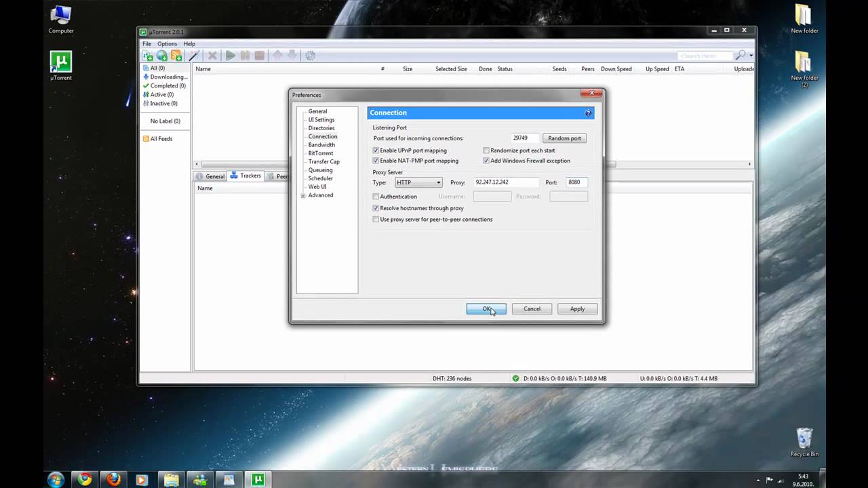Select Scheduler in Preferences tree
868x488 pixels.
pyautogui.click(x=321, y=178)
